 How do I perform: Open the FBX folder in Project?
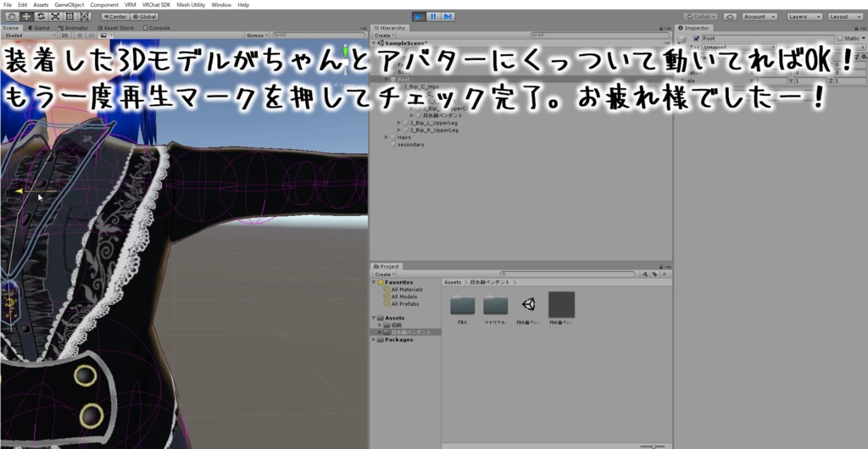coord(463,308)
